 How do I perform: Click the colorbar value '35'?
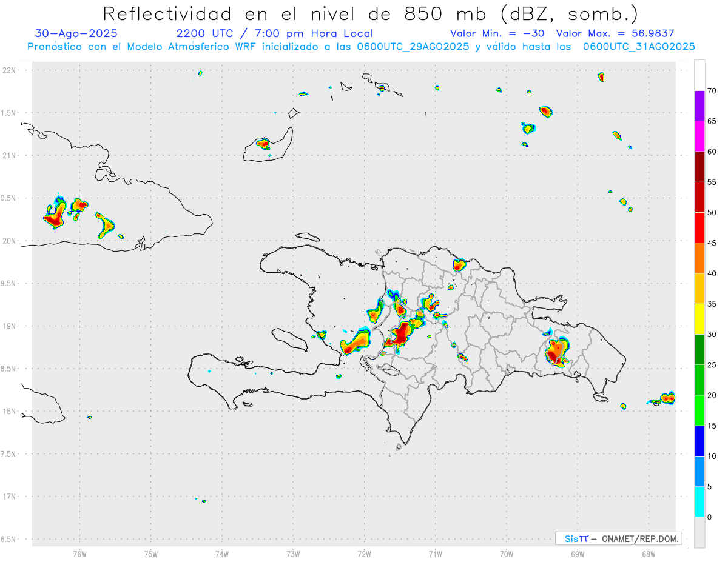712,304
